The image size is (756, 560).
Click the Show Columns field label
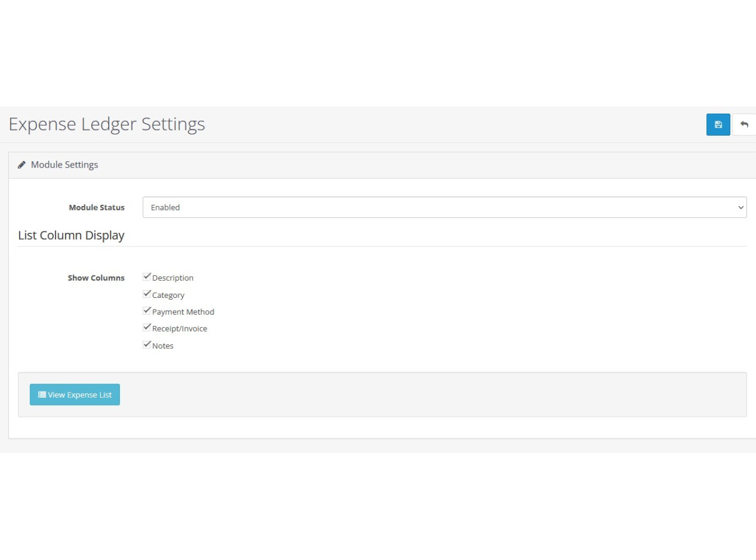pyautogui.click(x=96, y=278)
